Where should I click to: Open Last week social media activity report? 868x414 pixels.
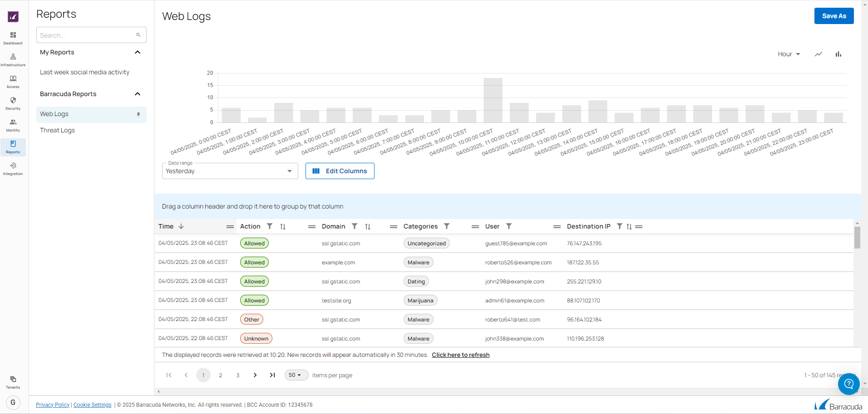[84, 72]
